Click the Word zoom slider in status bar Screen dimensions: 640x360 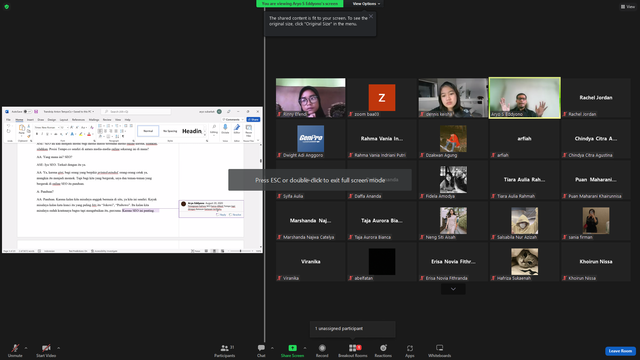coord(241,251)
